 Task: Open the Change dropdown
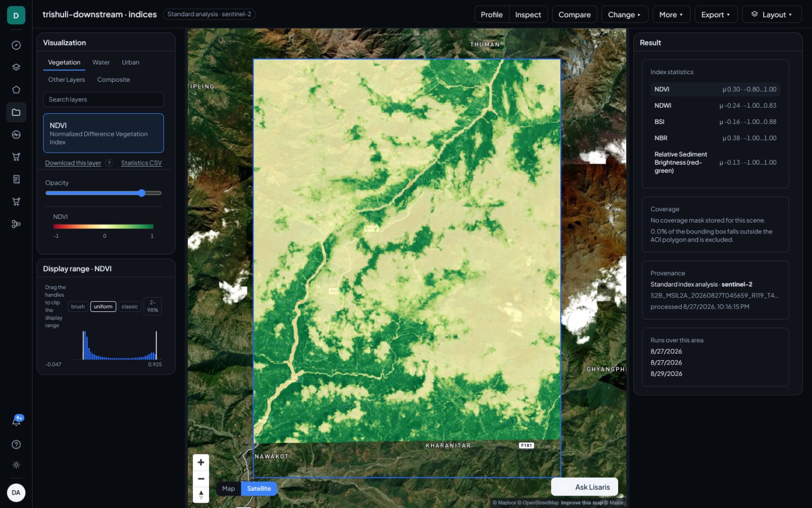[x=624, y=15]
